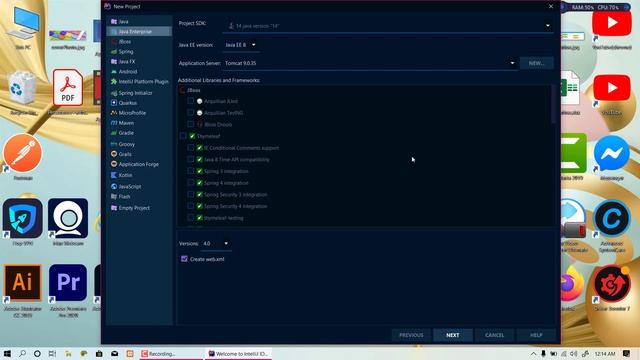Show hidden system tray icons

click(533, 353)
